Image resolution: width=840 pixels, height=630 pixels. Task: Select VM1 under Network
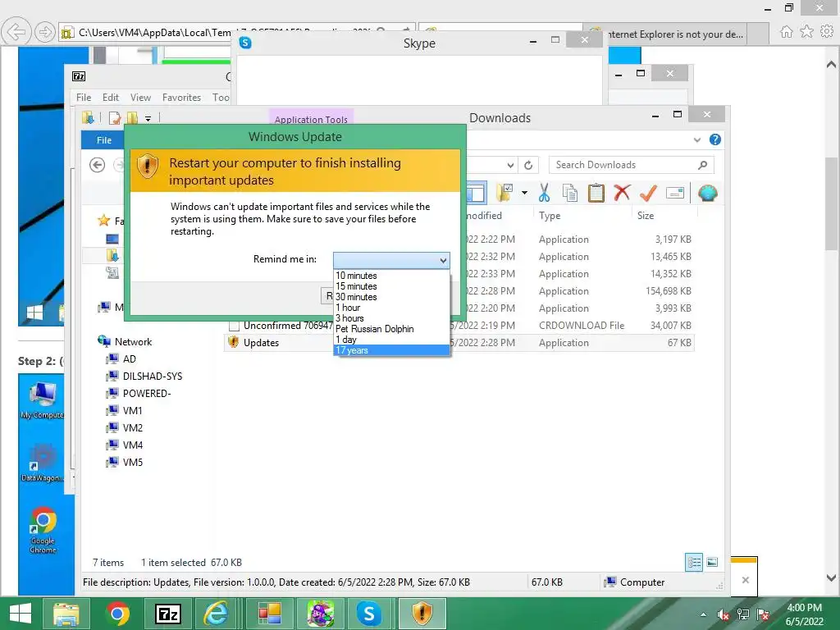132,410
